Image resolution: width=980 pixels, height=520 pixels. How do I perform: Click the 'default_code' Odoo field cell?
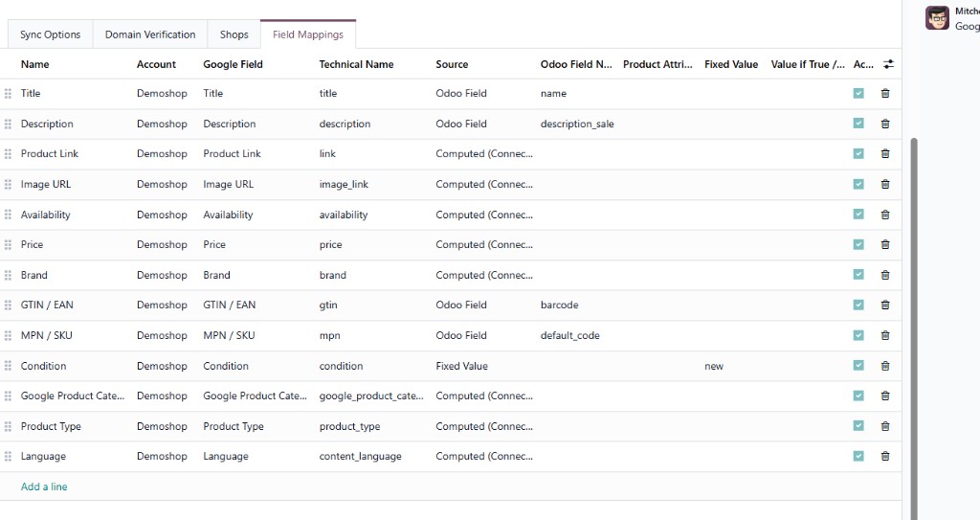570,335
